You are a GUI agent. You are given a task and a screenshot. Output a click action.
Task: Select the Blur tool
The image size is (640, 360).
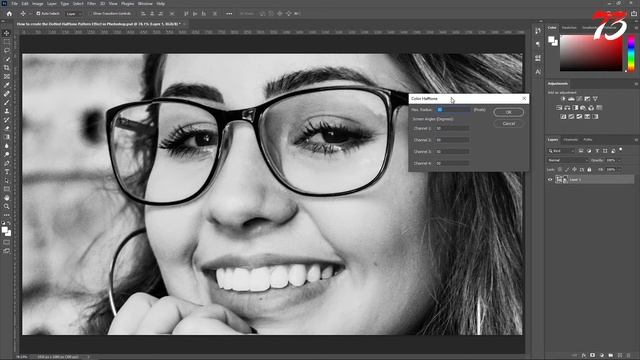(7, 146)
